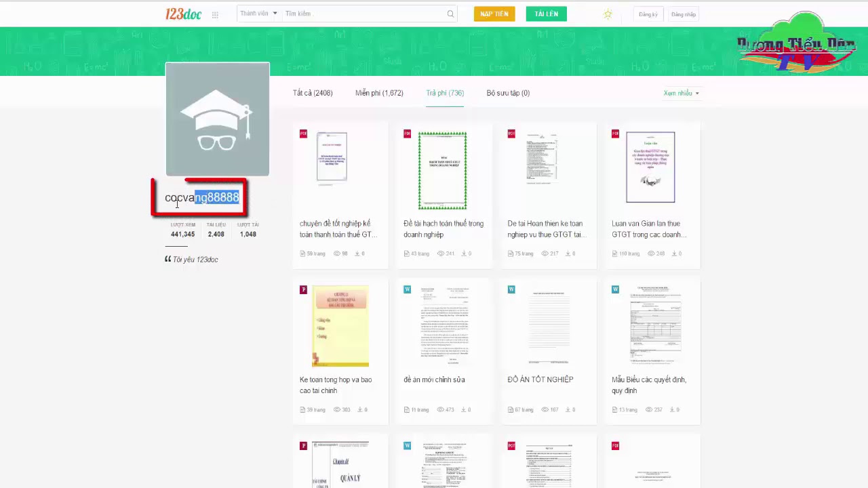Click the Đăng ký button
Viewport: 868px width, 488px height.
pyautogui.click(x=648, y=14)
